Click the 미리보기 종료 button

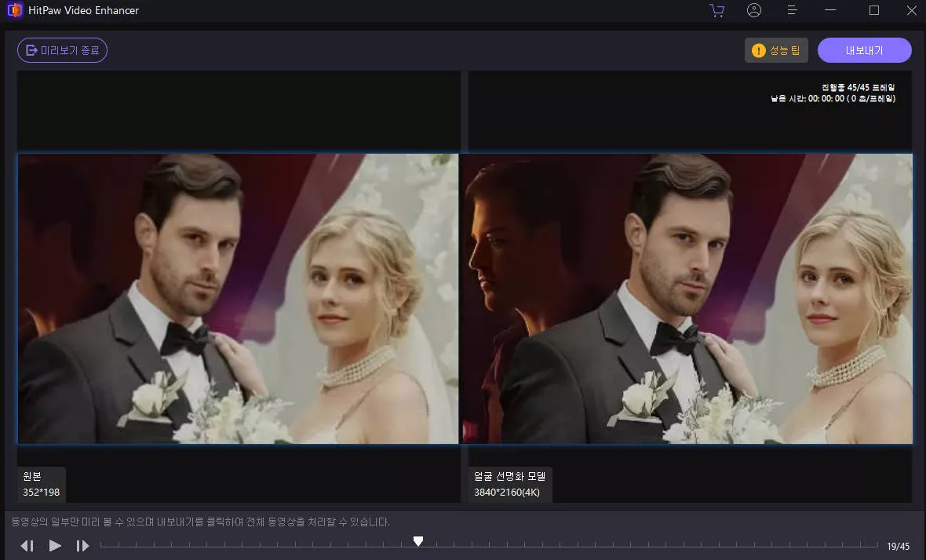(63, 50)
